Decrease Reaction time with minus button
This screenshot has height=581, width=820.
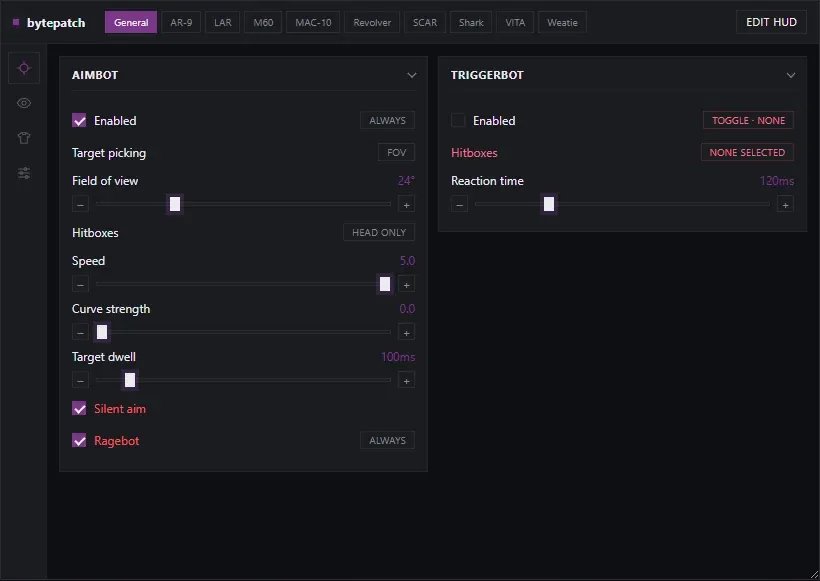click(x=459, y=204)
